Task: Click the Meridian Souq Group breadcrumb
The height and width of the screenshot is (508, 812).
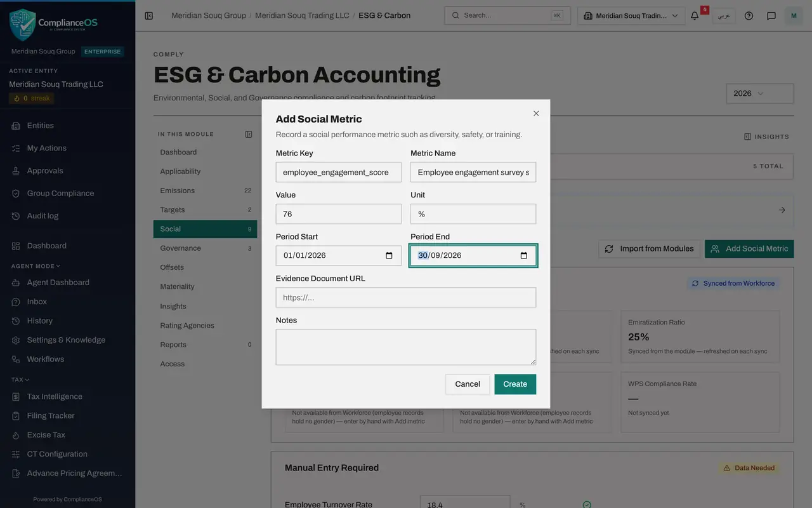Action: pyautogui.click(x=209, y=15)
